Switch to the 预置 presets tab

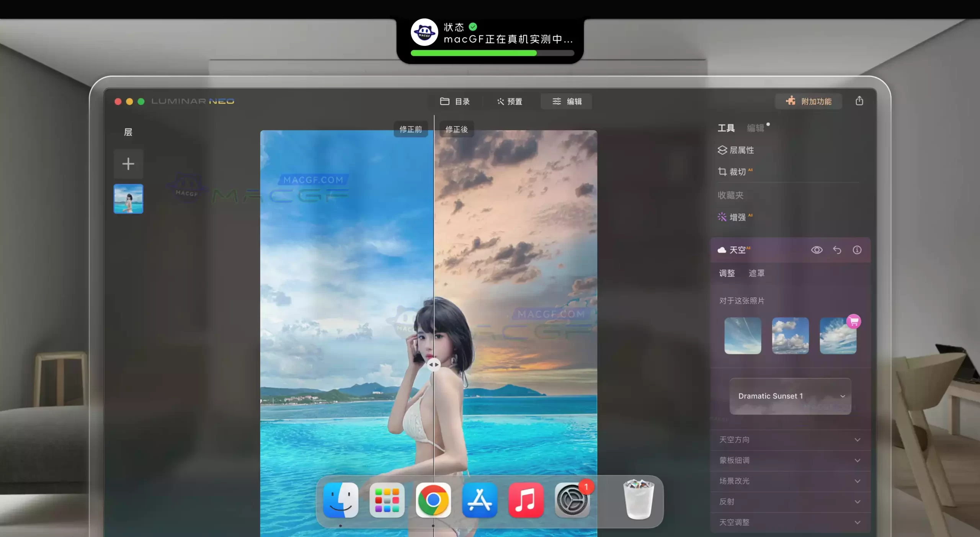[510, 101]
